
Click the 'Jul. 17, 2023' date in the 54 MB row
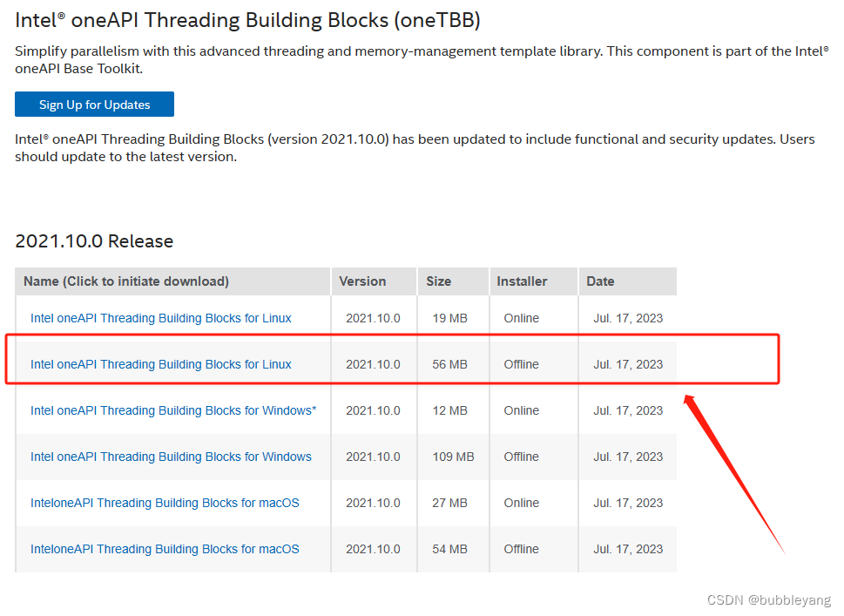coord(628,549)
